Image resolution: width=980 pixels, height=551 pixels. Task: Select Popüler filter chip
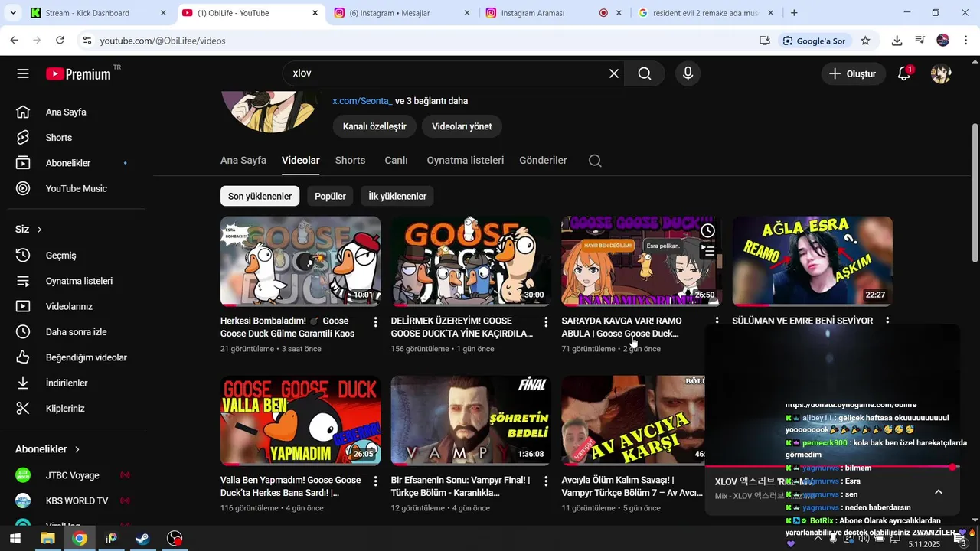[x=330, y=196]
